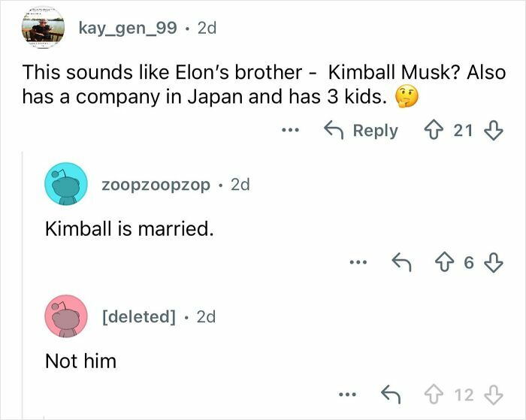Downvote kay_gen_99's comment

pyautogui.click(x=493, y=131)
